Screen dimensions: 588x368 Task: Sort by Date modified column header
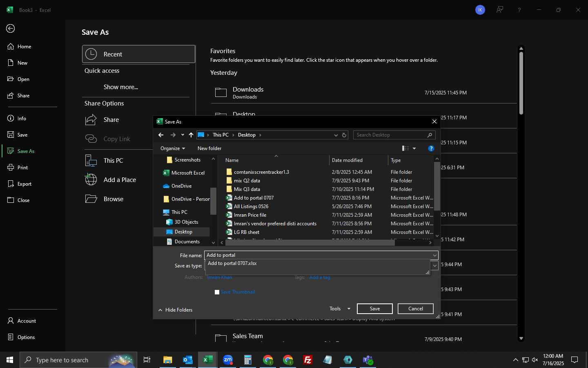(359, 160)
